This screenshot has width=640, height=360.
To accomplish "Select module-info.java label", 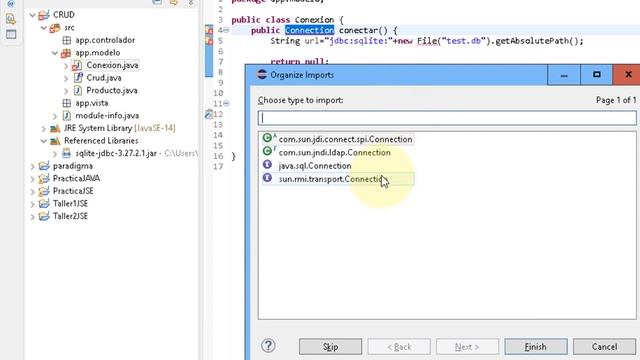I will [x=107, y=116].
